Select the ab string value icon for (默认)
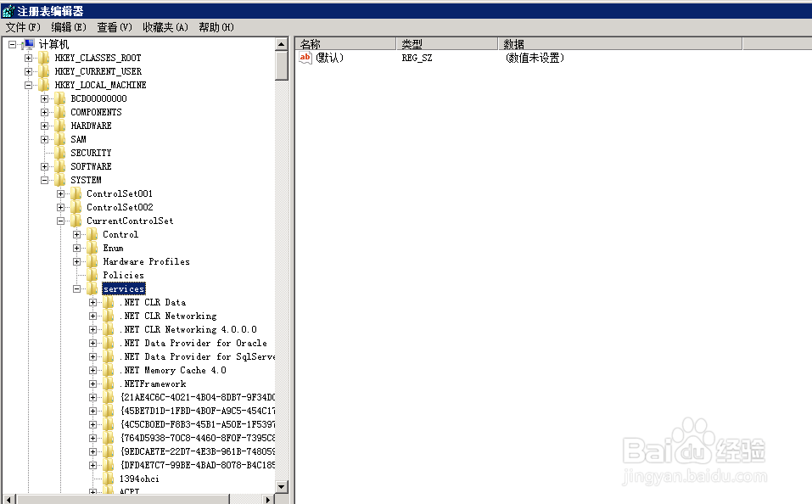This screenshot has height=504, width=812. point(304,58)
